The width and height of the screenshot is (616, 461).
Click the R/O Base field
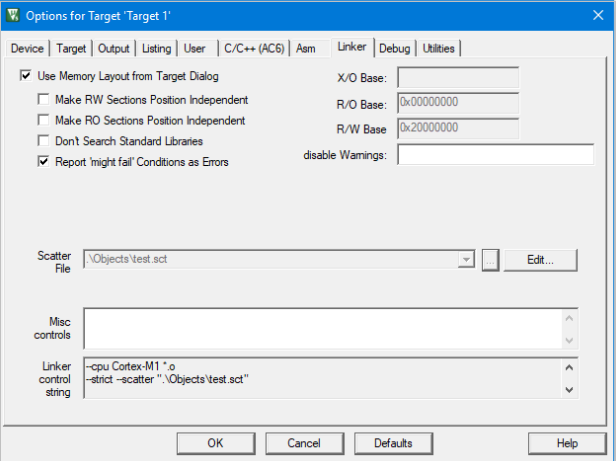[x=458, y=103]
